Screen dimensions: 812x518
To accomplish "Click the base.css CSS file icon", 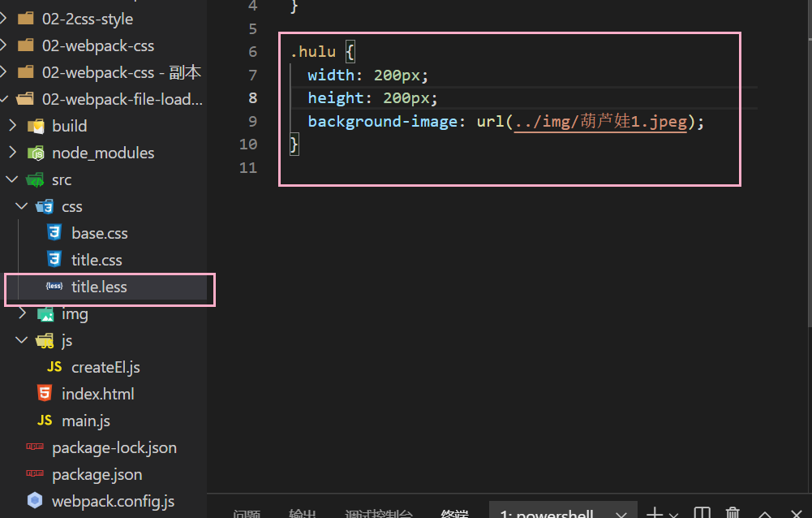I will [54, 233].
